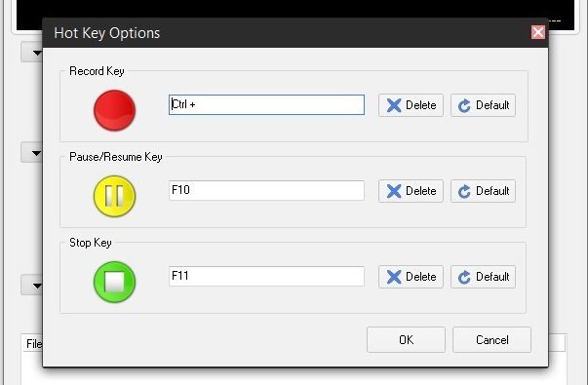Select the F11 Stop Key hotkey field
Viewport: 588px width, 385px height.
pos(266,276)
